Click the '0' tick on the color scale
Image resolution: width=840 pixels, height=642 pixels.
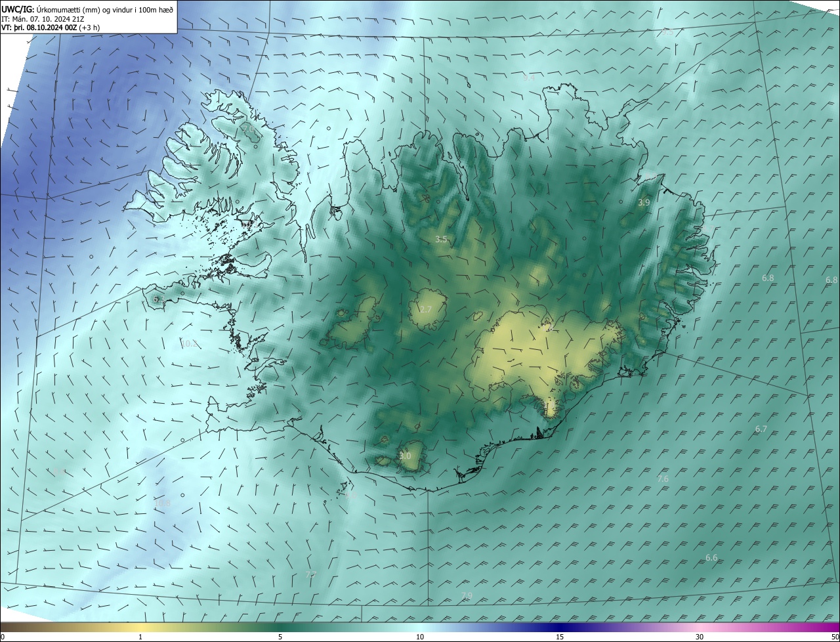click(3, 637)
